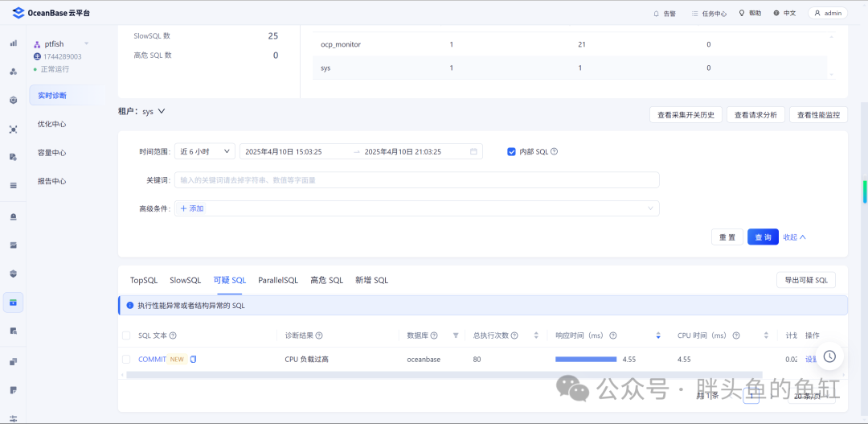This screenshot has height=424, width=868.
Task: Open the stacked lines icon in sidebar
Action: [14, 185]
